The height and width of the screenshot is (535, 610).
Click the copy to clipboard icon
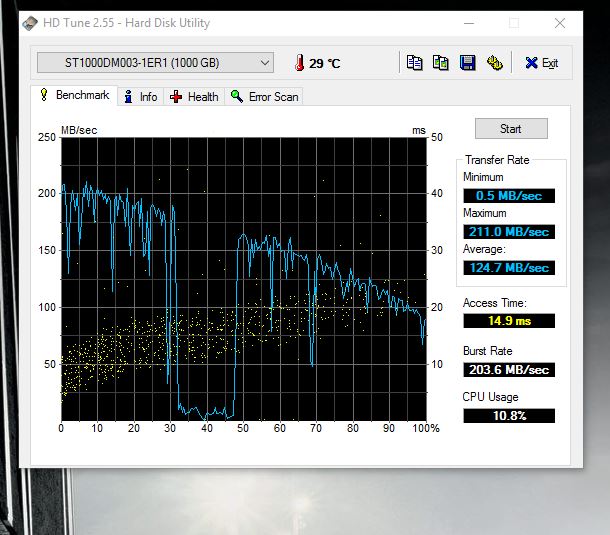click(414, 63)
